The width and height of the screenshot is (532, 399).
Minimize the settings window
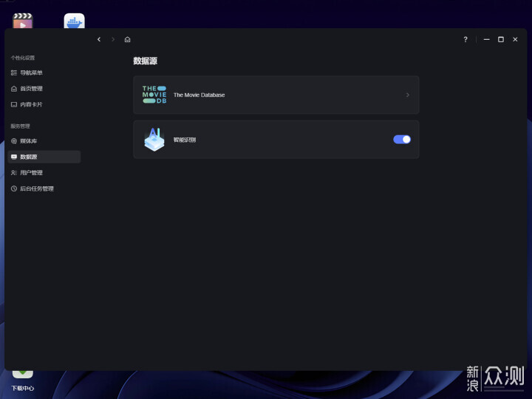(486, 39)
